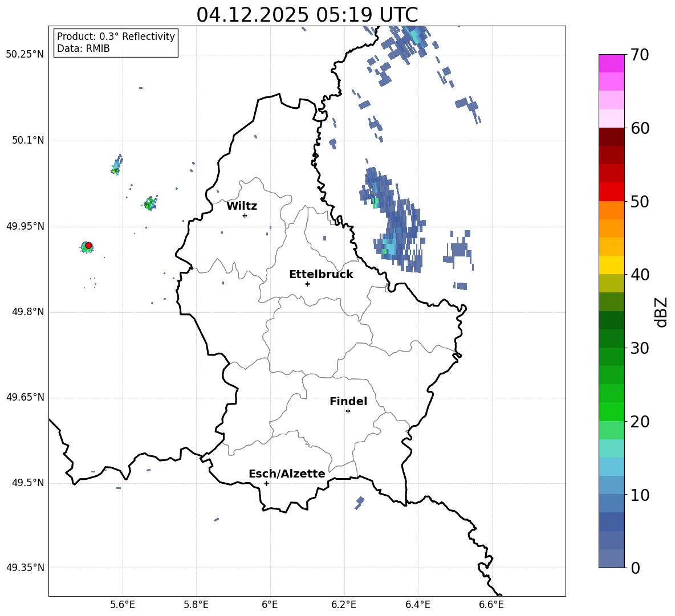Click the Wiltz city label
675x616 pixels.
(x=242, y=206)
